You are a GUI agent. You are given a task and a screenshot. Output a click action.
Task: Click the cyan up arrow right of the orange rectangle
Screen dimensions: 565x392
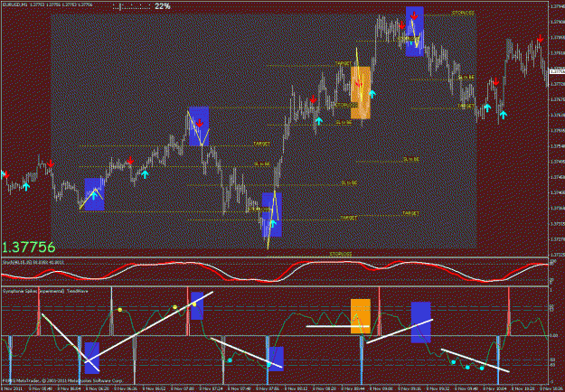(x=372, y=94)
